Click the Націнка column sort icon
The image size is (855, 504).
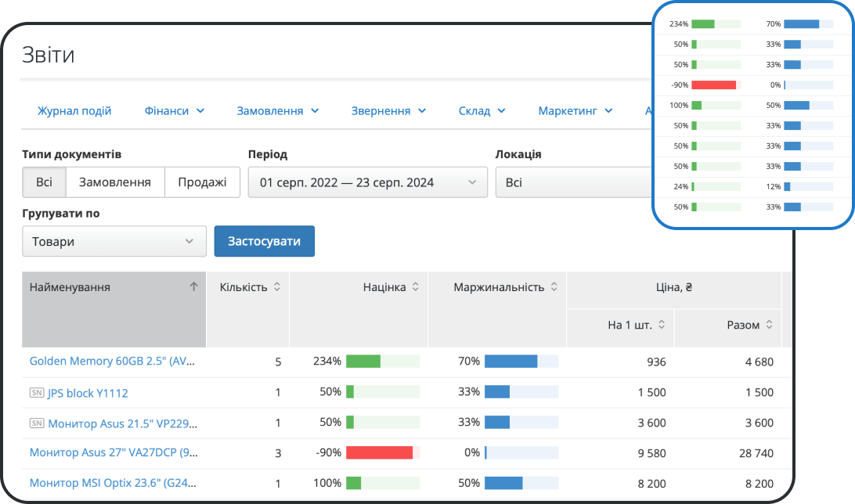click(416, 287)
